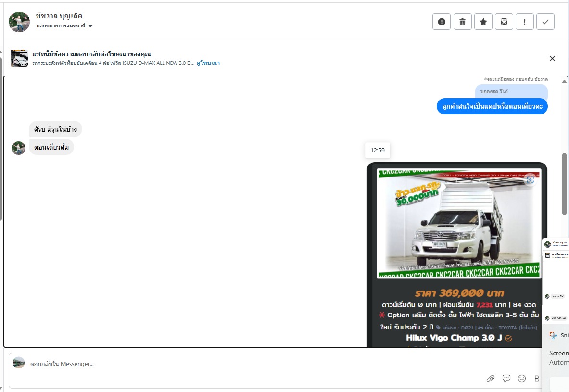Open the ดูโฆษณา link
Screen dimensions: 569x392
tap(208, 63)
